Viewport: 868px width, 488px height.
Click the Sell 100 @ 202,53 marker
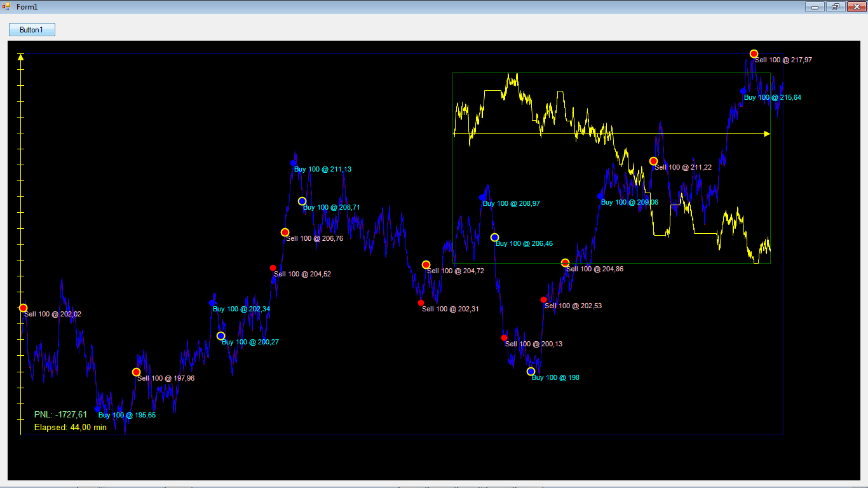[x=544, y=300]
